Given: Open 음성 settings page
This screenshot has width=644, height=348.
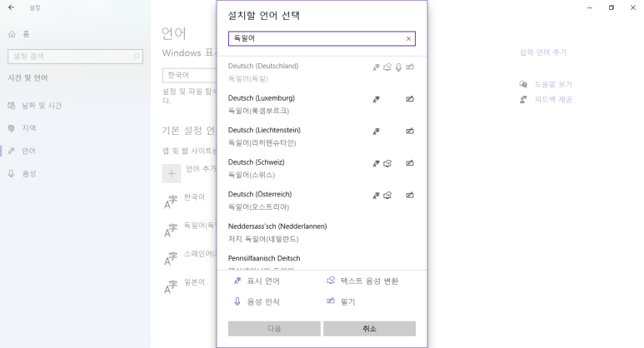Looking at the screenshot, I should coord(75,174).
